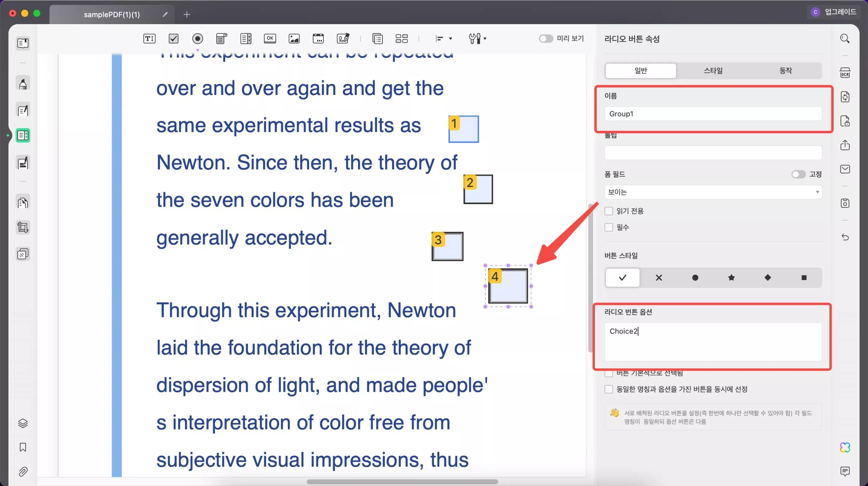868x486 pixels.
Task: Open the AI assistant flower icon
Action: 845,448
